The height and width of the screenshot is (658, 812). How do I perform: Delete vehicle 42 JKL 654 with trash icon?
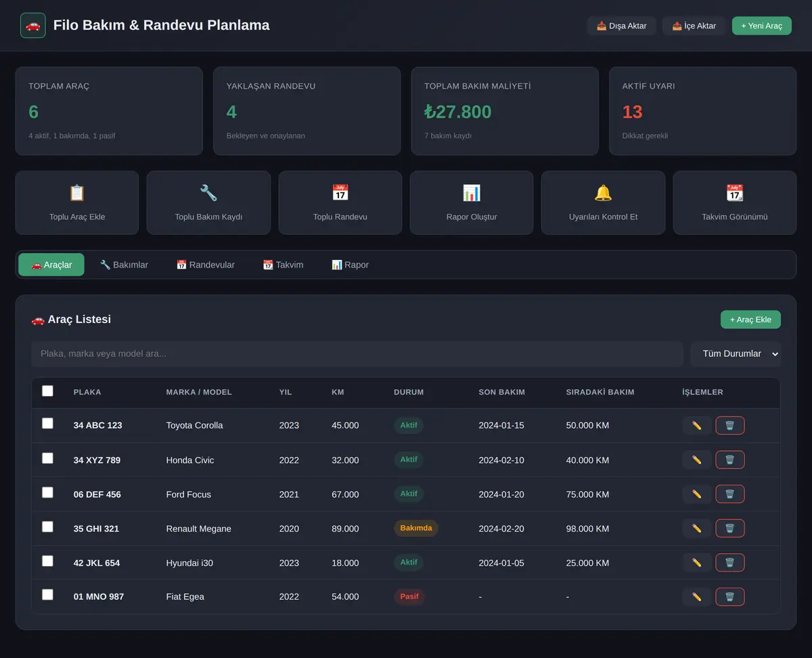[x=730, y=563]
